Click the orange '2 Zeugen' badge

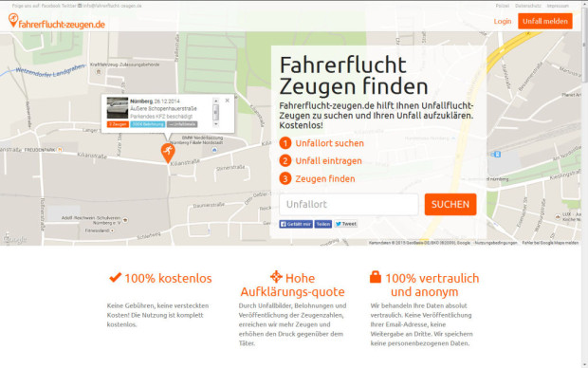click(118, 124)
